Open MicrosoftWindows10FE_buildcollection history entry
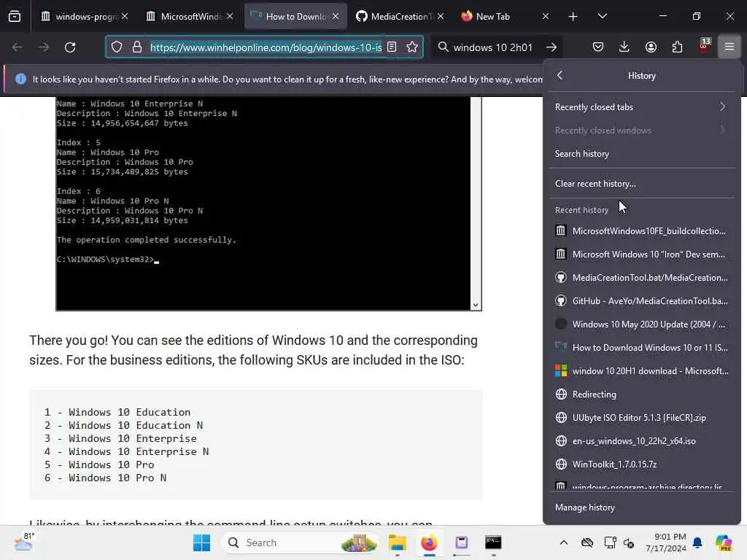747x560 pixels. 641,231
